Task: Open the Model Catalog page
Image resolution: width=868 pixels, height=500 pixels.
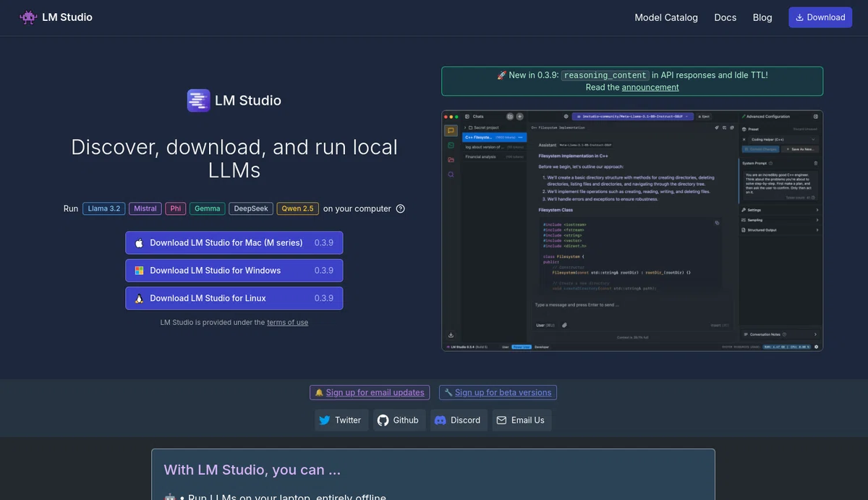Action: pos(666,17)
